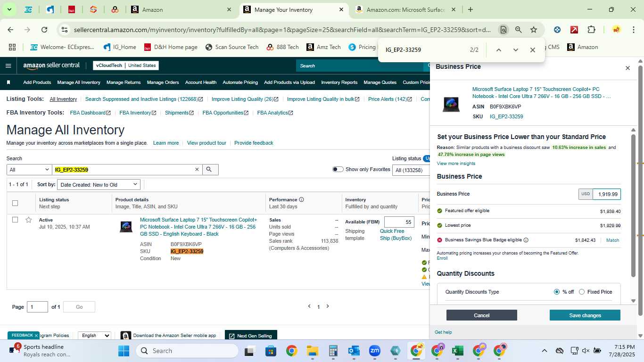The height and width of the screenshot is (362, 644).
Task: Click the bookmark flag icon in nav bar
Action: [x=8, y=82]
